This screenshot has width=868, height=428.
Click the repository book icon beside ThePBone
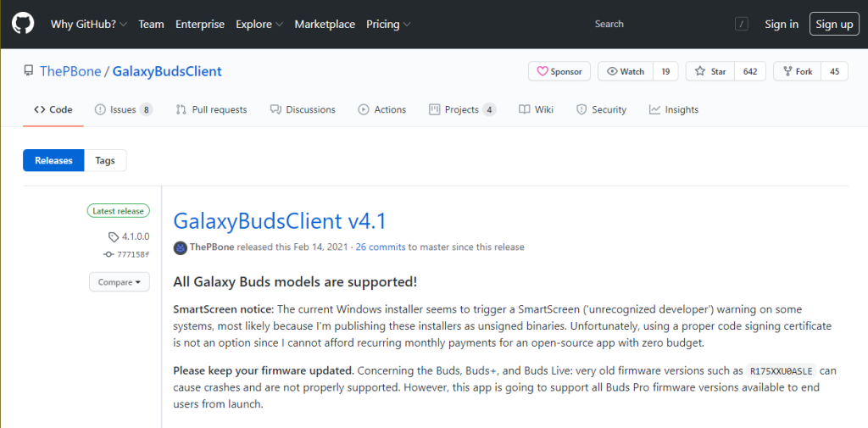28,71
